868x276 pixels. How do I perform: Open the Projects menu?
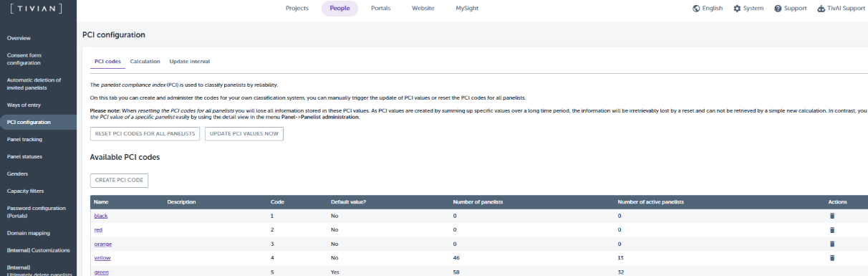pyautogui.click(x=296, y=9)
